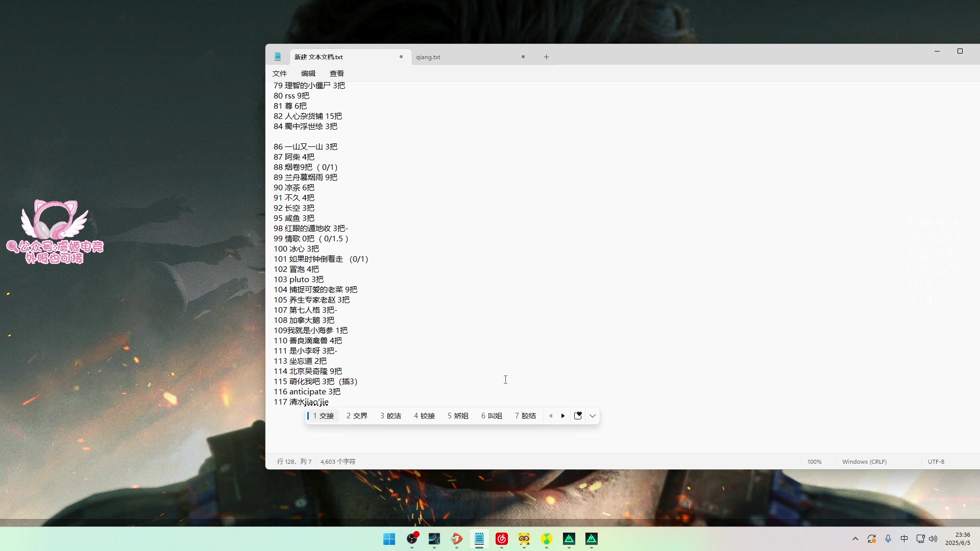The height and width of the screenshot is (551, 980).
Task: Click the microphone tray icon
Action: coord(888,539)
